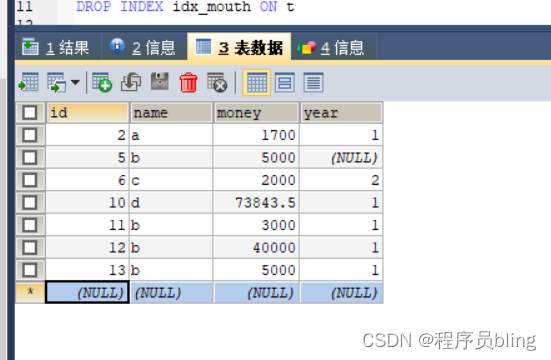Click the new-row money (NULL) cell
This screenshot has height=360, width=551.
click(256, 292)
